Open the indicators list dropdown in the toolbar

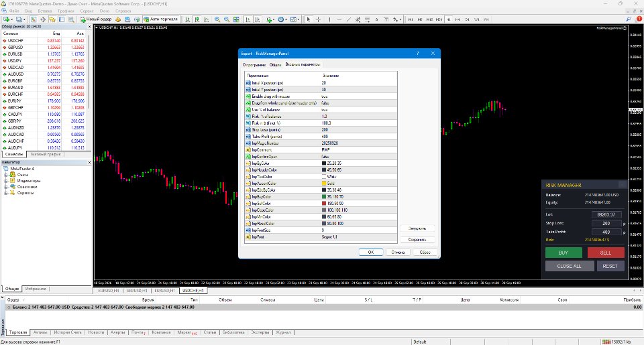pyautogui.click(x=270, y=19)
